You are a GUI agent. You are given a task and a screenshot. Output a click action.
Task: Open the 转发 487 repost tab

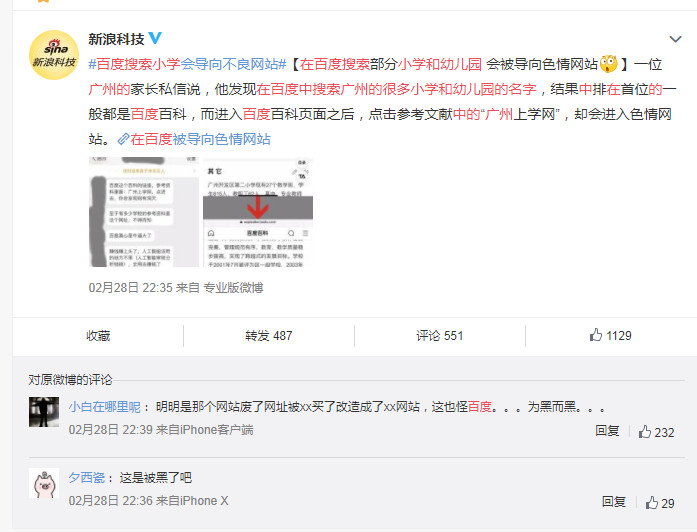(268, 335)
